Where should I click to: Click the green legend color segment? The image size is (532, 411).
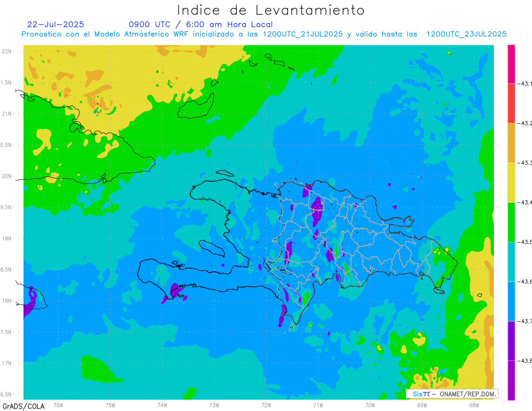tap(511, 222)
